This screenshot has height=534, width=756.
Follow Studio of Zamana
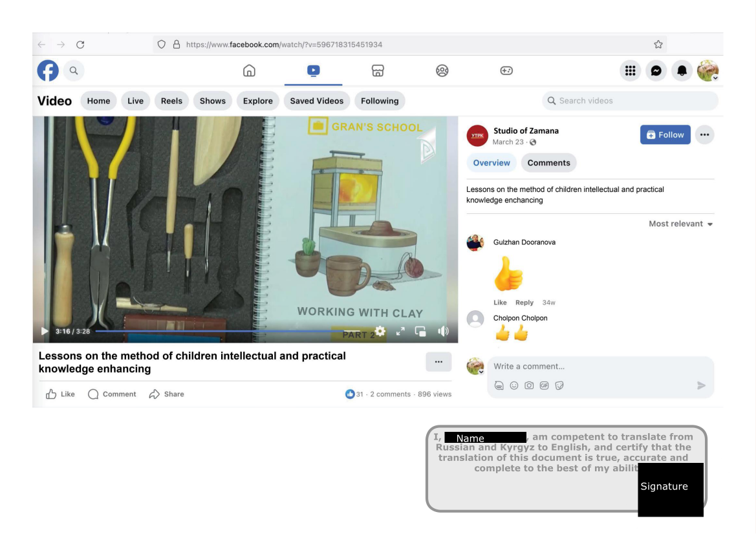tap(665, 135)
